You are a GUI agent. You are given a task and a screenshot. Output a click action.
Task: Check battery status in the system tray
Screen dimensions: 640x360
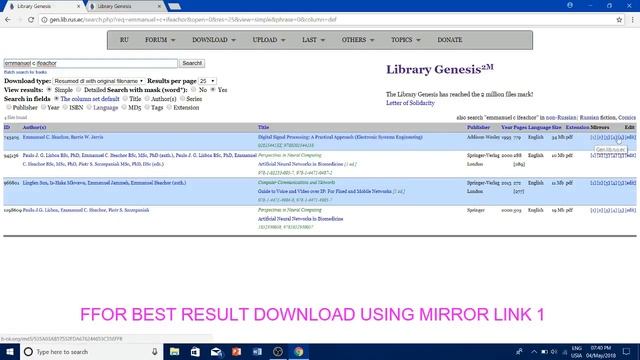tap(544, 351)
